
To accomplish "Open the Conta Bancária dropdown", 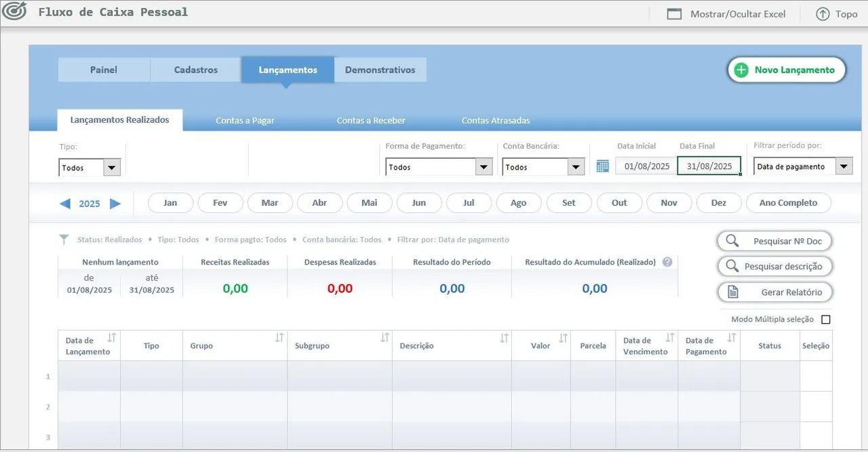I will 576,167.
